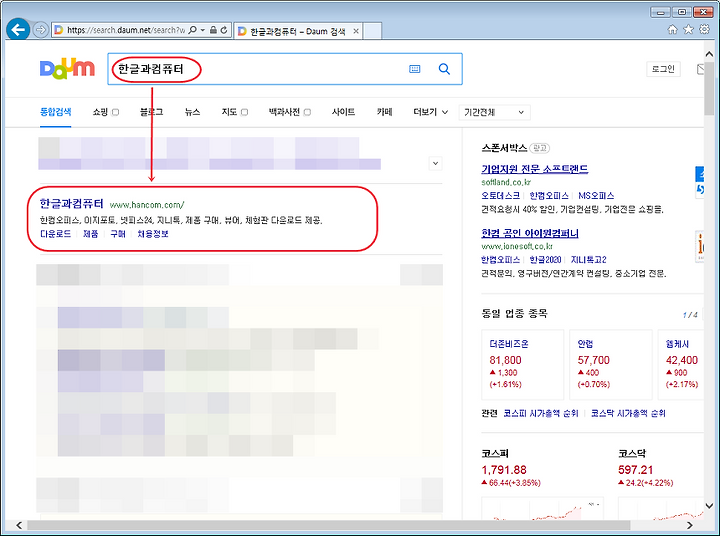The image size is (720, 536).
Task: Click the 한컴오피스 link under softland ad
Action: 549,196
